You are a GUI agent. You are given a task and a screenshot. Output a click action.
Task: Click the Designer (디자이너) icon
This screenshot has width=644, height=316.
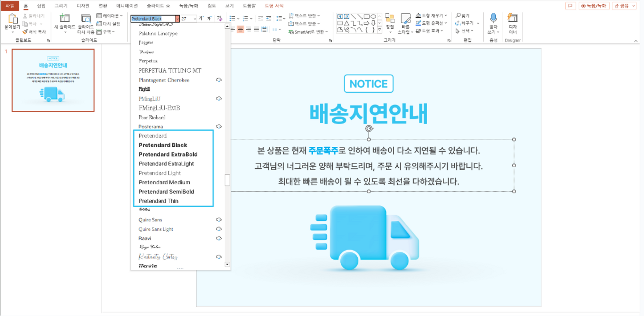pyautogui.click(x=512, y=18)
